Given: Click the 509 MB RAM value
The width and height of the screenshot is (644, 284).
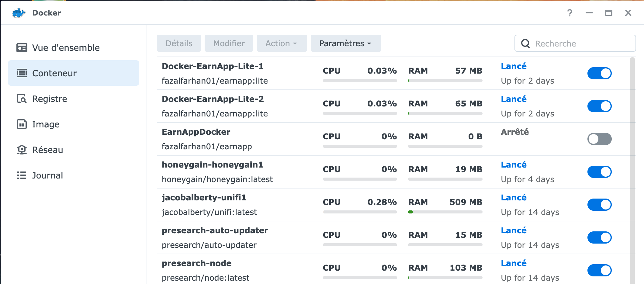Looking at the screenshot, I should coord(466,202).
